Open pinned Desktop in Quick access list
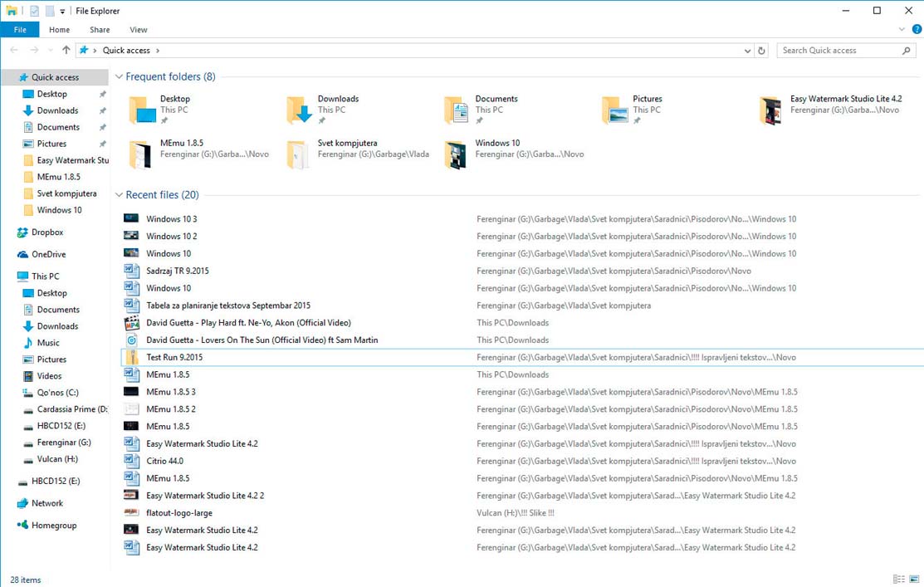This screenshot has height=587, width=924. (x=51, y=94)
